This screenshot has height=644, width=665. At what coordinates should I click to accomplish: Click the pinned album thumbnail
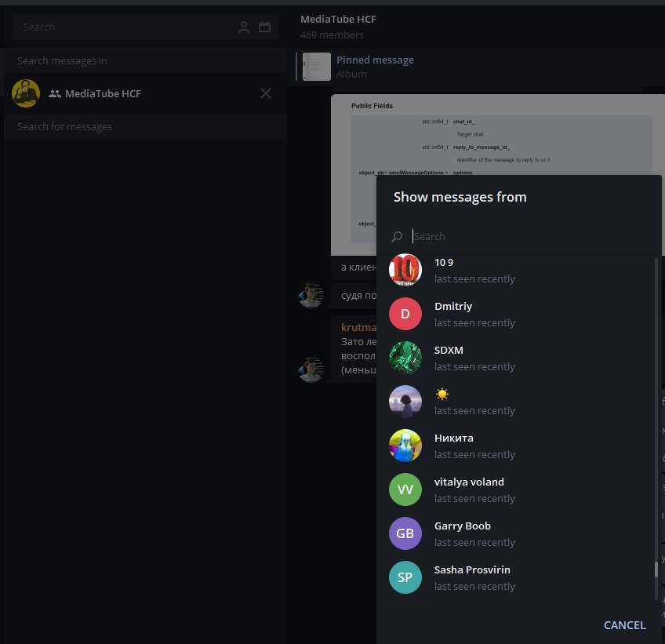pos(316,67)
